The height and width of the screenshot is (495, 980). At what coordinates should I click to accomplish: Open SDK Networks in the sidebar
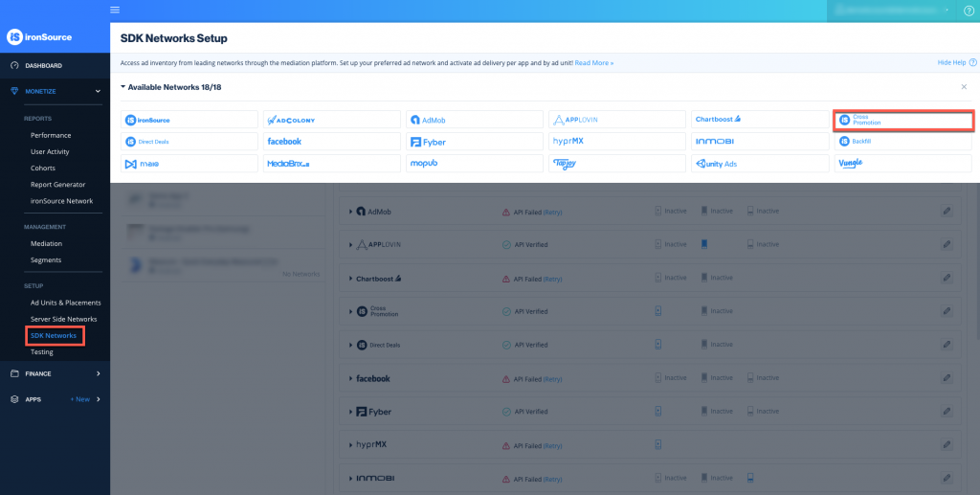click(x=54, y=335)
